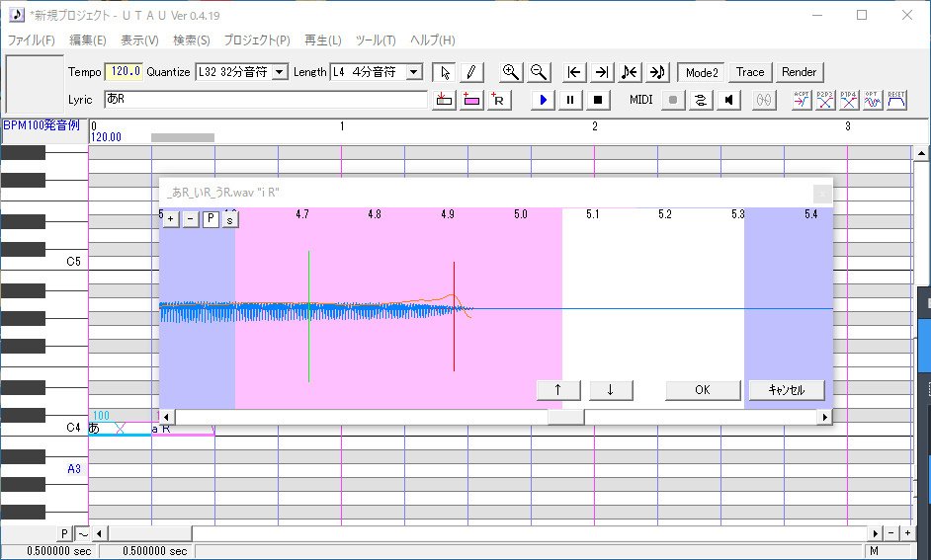
Task: Open the 表示(V) menu
Action: (139, 40)
